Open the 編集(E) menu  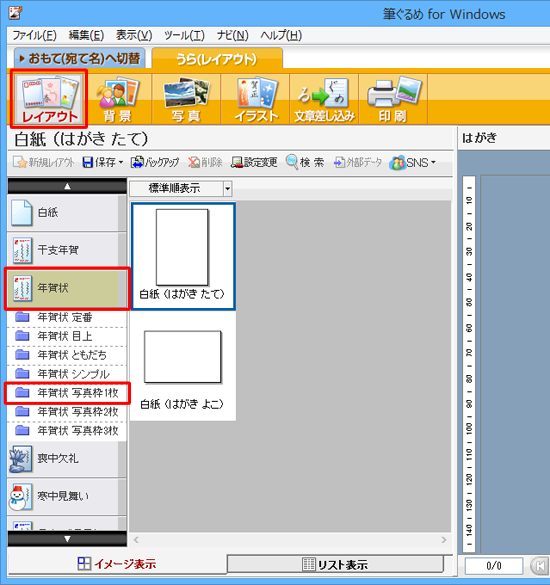pyautogui.click(x=87, y=35)
